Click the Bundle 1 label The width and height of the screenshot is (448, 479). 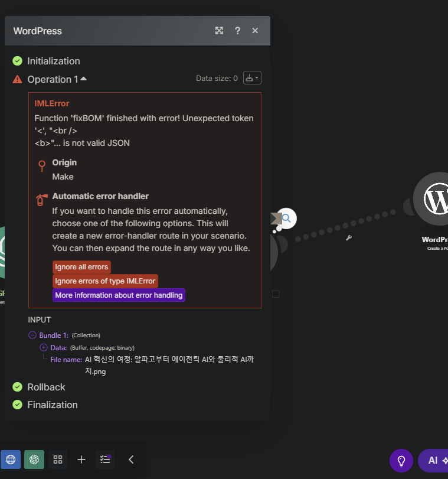click(54, 335)
